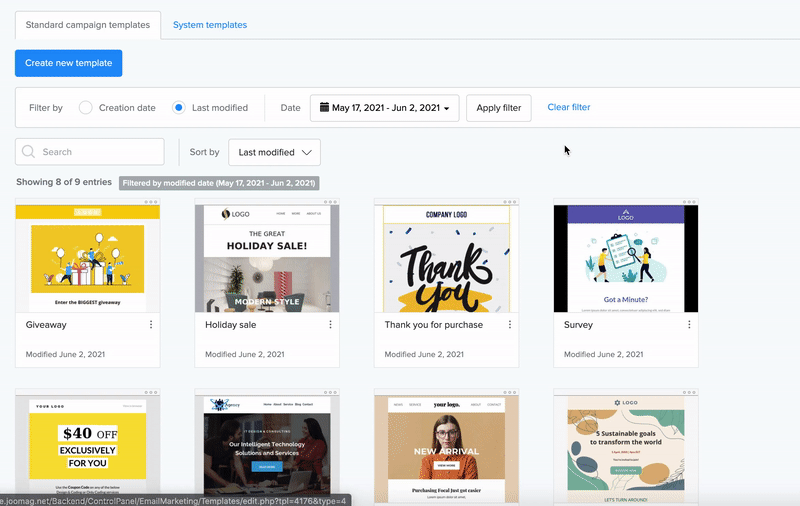Open the Sort by Last modified dropdown
This screenshot has height=506, width=800.
(x=274, y=152)
